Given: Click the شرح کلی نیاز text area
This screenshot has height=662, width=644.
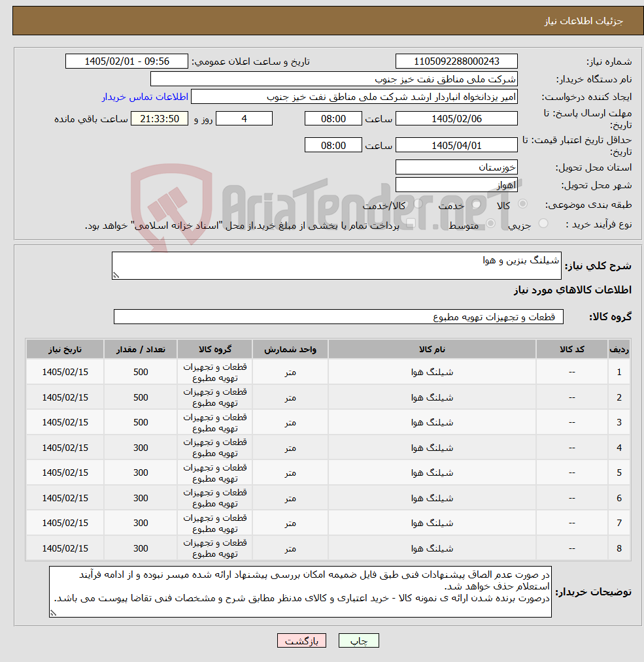Looking at the screenshot, I should [337, 265].
